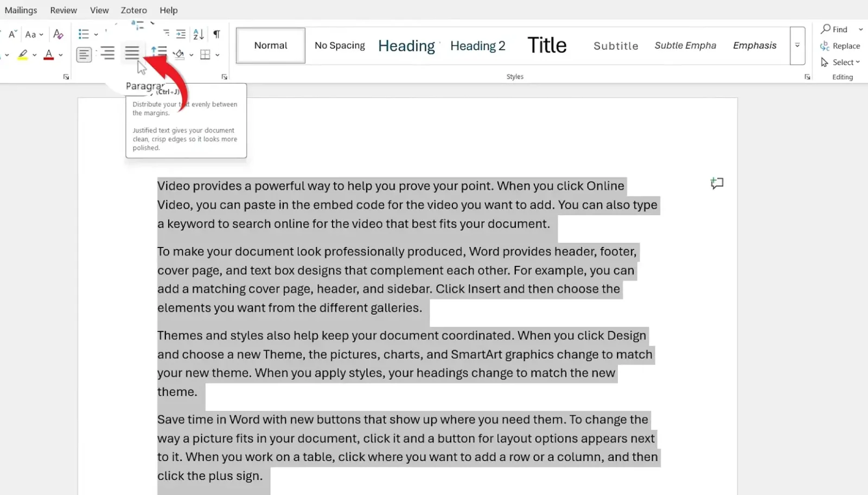Apply paragraph shading fill
The height and width of the screenshot is (495, 868).
tap(178, 54)
